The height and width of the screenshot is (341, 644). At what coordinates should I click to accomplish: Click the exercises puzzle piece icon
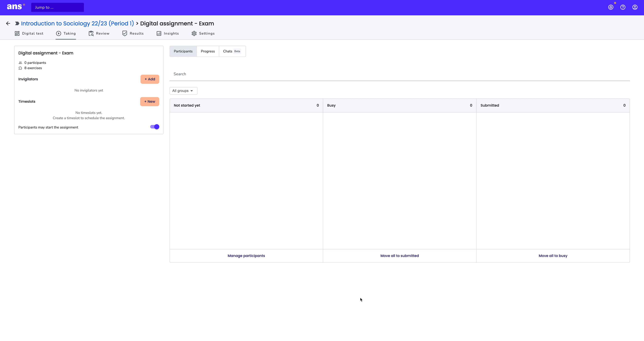(x=20, y=68)
